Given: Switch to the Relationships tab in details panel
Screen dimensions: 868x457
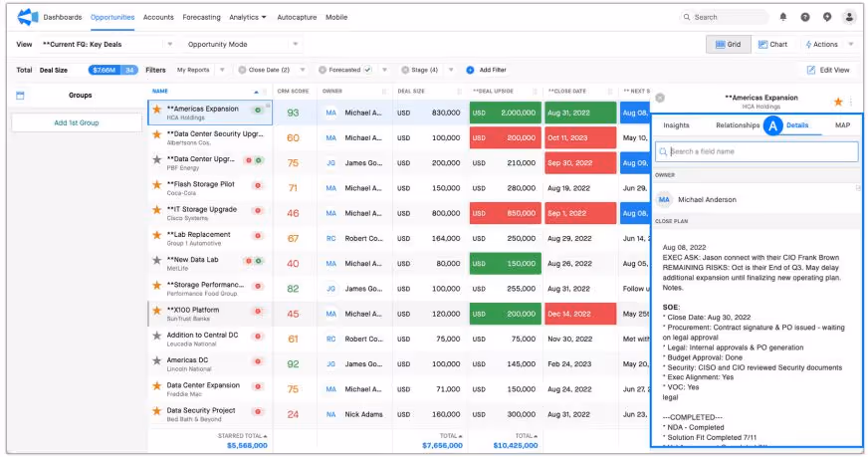Looking at the screenshot, I should [x=738, y=125].
